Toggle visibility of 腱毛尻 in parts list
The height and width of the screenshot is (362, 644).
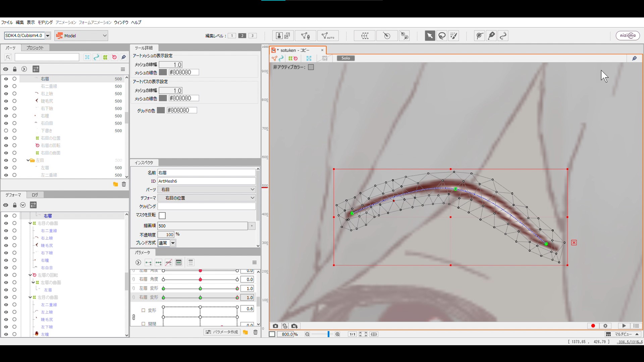pos(6,101)
